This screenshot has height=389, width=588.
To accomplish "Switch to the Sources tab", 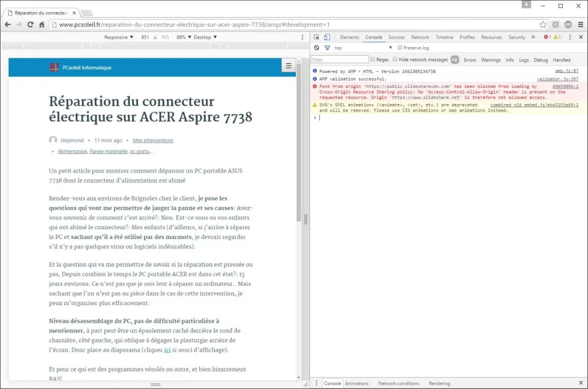I will click(396, 37).
